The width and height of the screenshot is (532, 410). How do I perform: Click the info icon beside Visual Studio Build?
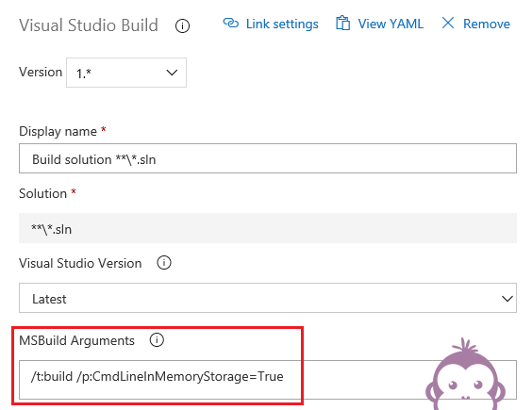[182, 25]
